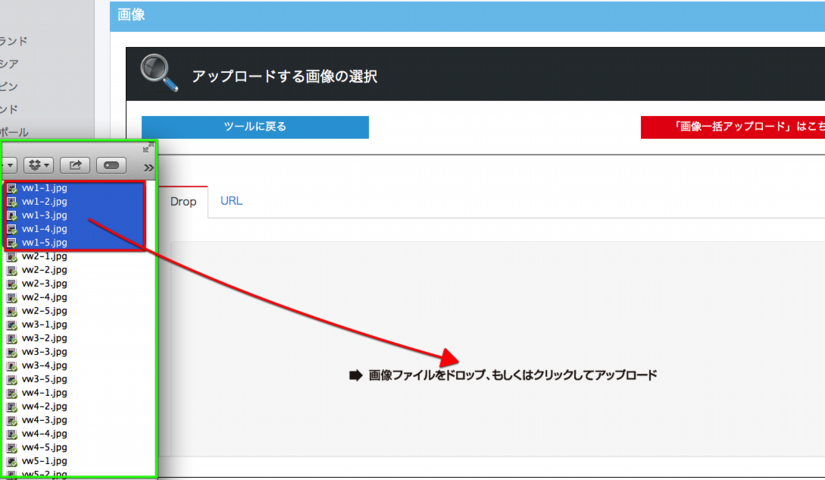Select file vw2-1.jpg in list
The height and width of the screenshot is (480, 825).
click(44, 256)
